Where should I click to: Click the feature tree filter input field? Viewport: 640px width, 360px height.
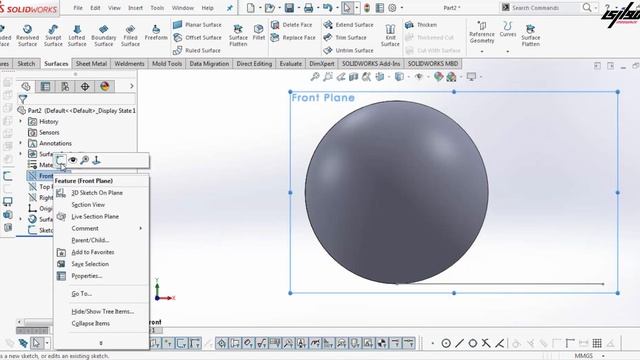coord(82,99)
